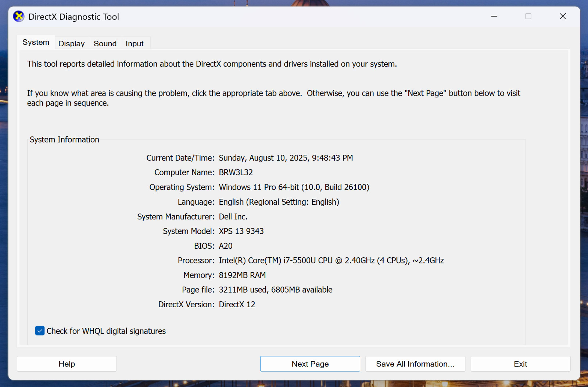
Task: Click memory value 8192MB RAM
Action: point(242,275)
